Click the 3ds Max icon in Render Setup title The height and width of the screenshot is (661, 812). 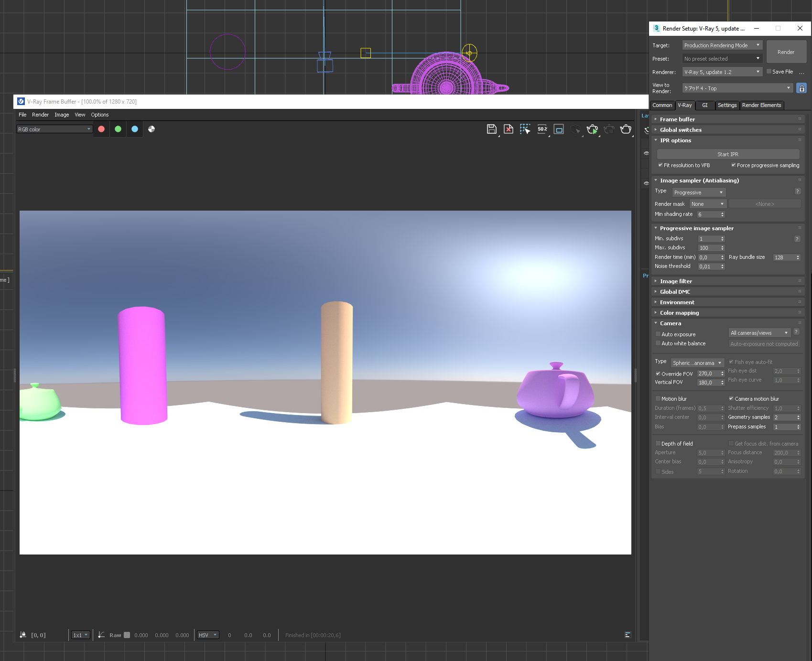657,28
